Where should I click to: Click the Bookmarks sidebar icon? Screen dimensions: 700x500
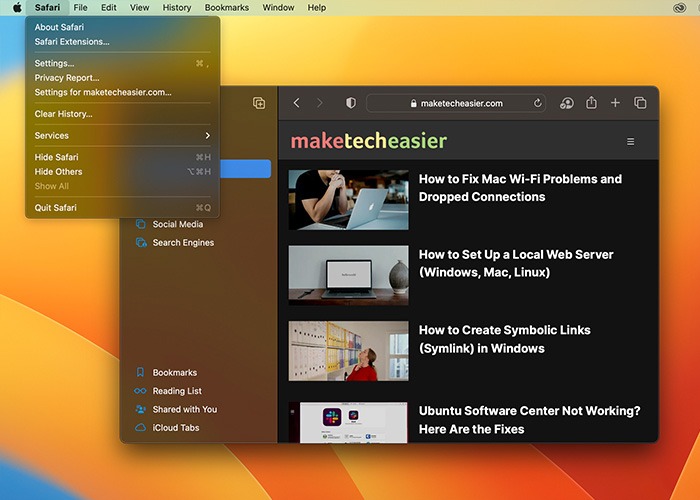coord(140,372)
